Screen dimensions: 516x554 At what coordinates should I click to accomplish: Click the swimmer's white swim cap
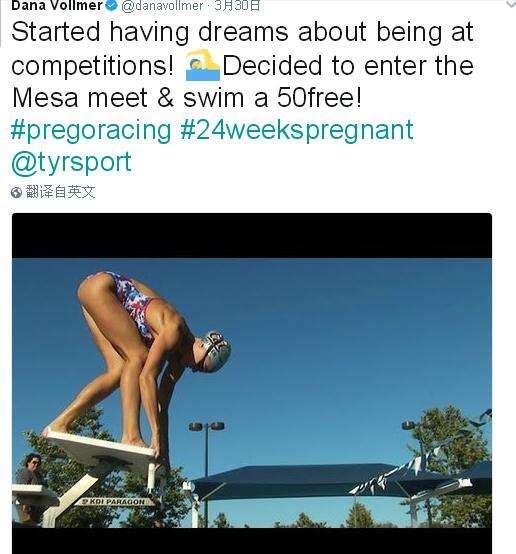214,350
